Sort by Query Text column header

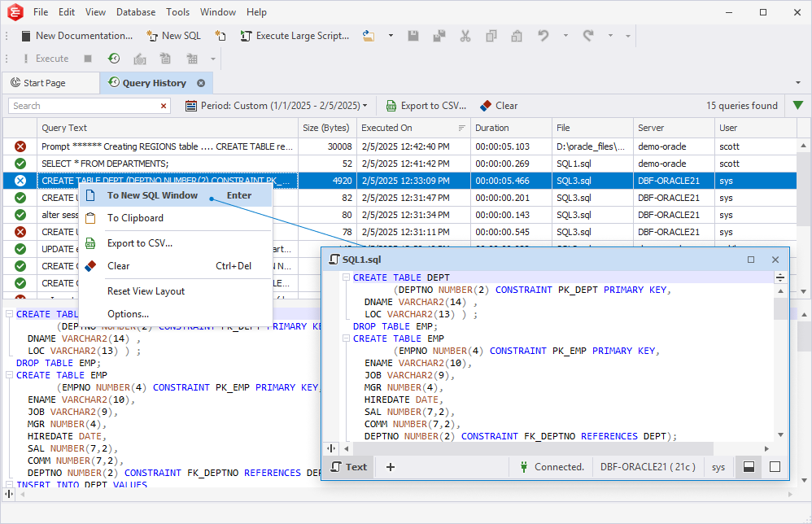pyautogui.click(x=168, y=128)
